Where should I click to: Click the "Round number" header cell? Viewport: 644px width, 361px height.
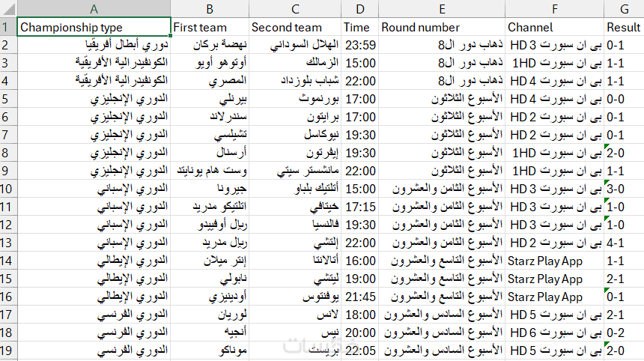(442, 27)
